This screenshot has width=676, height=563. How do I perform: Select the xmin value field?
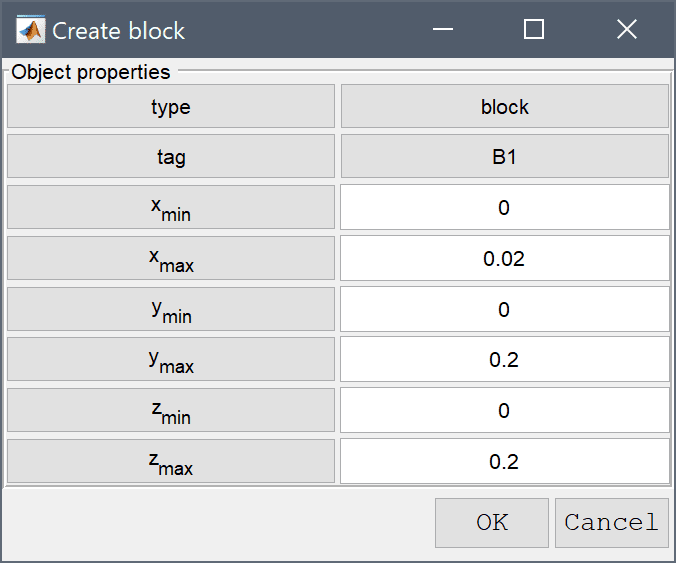point(504,207)
